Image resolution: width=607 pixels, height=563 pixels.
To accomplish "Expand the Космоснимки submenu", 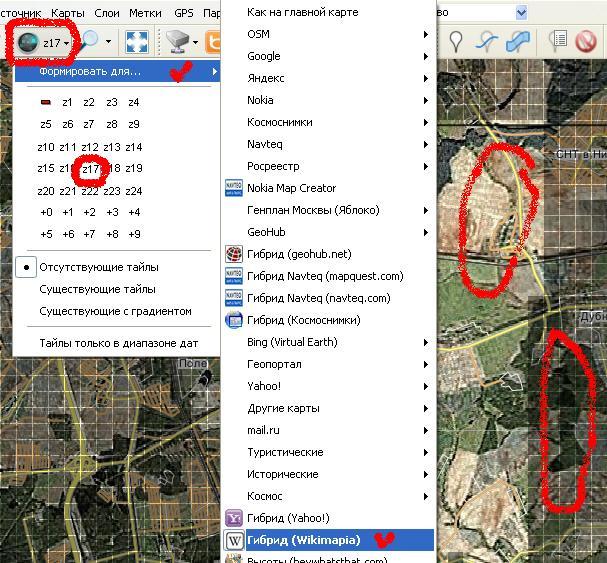I will (x=329, y=122).
